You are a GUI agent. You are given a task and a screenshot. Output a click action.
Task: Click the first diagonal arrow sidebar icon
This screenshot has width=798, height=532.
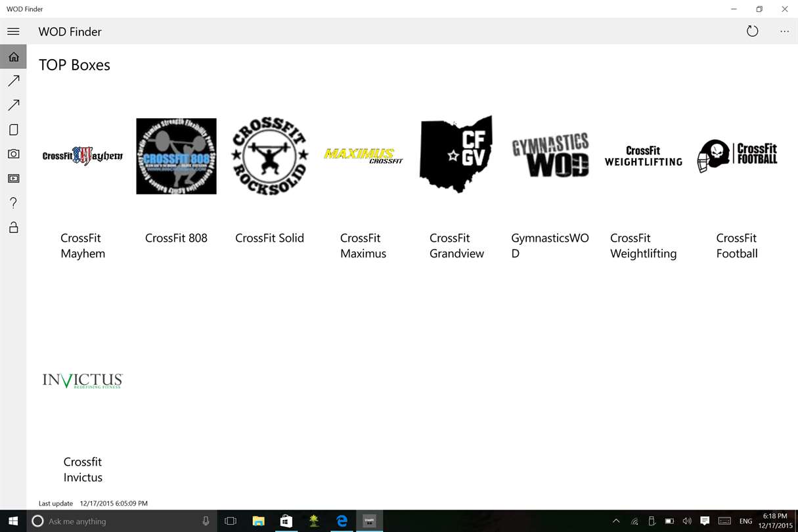13,81
